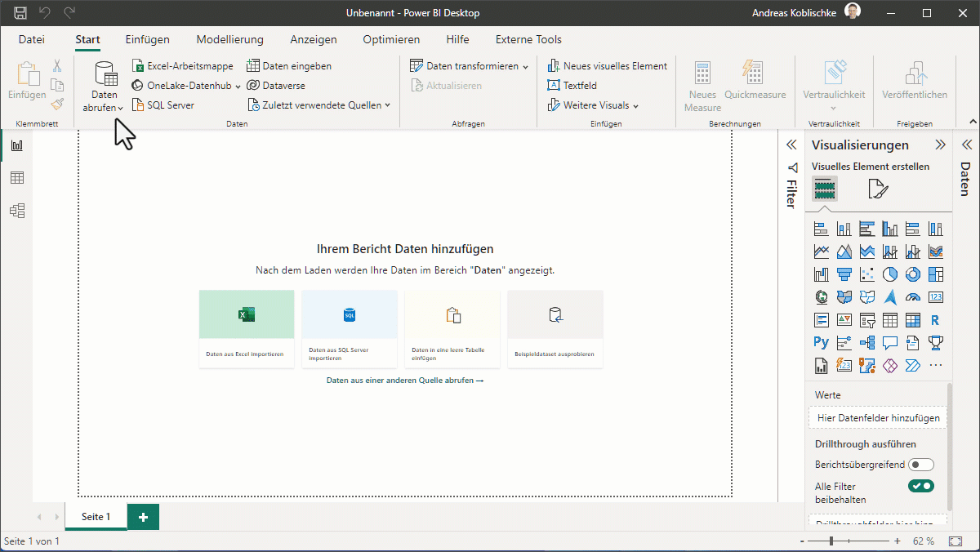Click Daten aus einer anderen Quelle abrufen link
980x552 pixels.
point(404,381)
